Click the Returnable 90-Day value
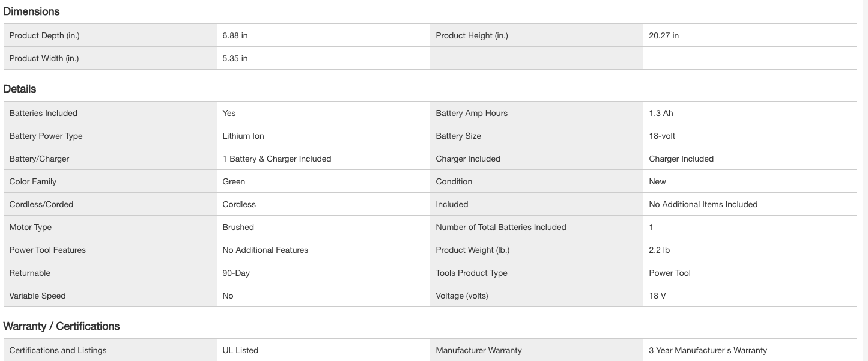Viewport: 868px width, 361px height. pyautogui.click(x=236, y=273)
